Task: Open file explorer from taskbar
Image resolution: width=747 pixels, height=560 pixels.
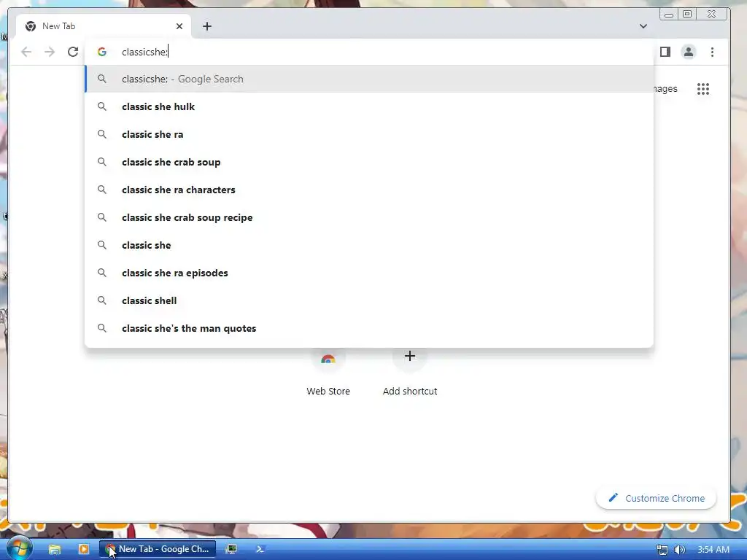Action: pos(55,549)
